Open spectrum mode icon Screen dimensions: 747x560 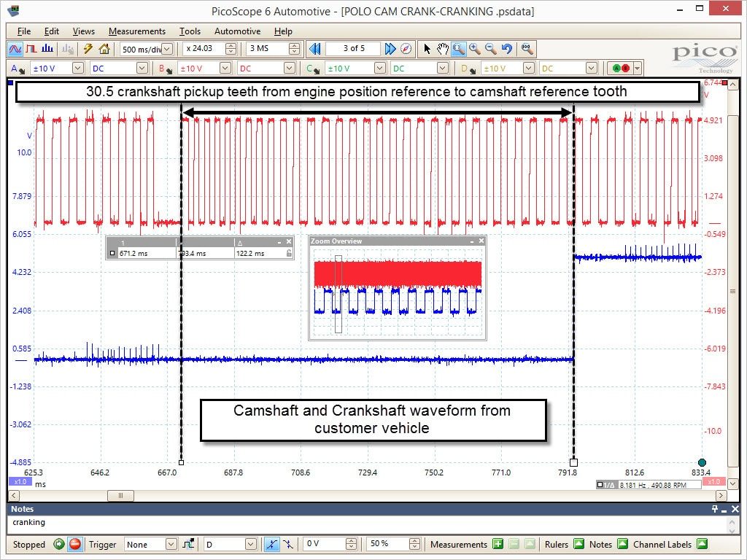pos(47,49)
